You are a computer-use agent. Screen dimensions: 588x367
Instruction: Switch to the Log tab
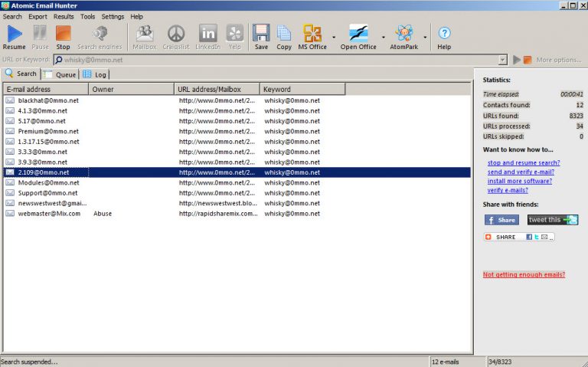click(96, 74)
